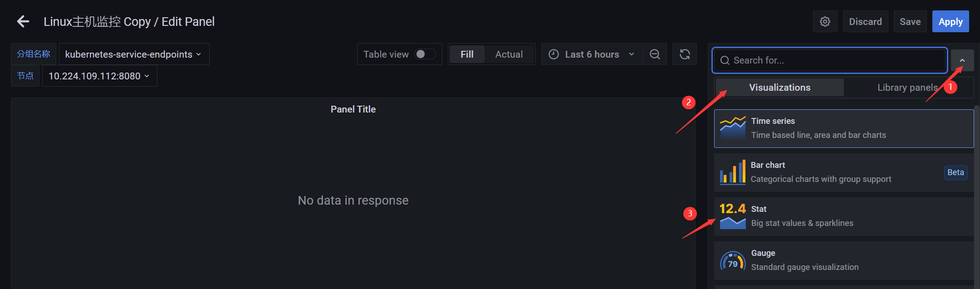The image size is (980, 289).
Task: Switch display mode to Actual
Action: click(x=509, y=54)
